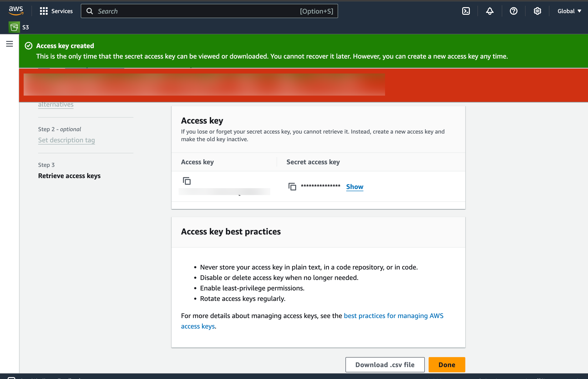This screenshot has width=588, height=379.
Task: Expand the hamburger side navigation
Action: coord(9,44)
